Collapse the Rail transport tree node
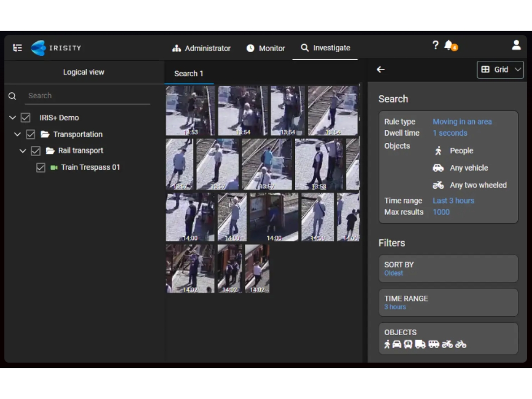Image resolution: width=532 pixels, height=399 pixels. (23, 151)
